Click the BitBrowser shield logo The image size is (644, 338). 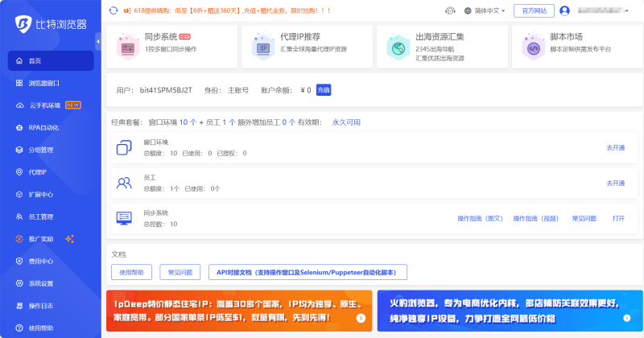coord(23,24)
